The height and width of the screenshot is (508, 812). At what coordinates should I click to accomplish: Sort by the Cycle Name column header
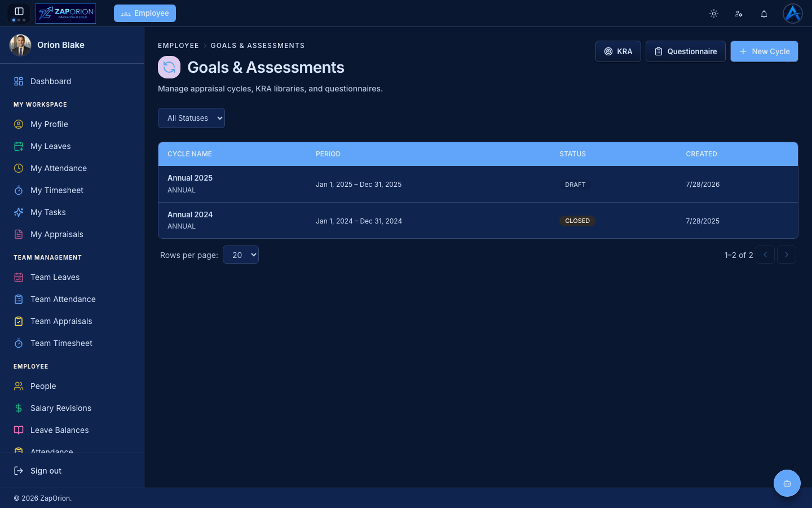(189, 154)
